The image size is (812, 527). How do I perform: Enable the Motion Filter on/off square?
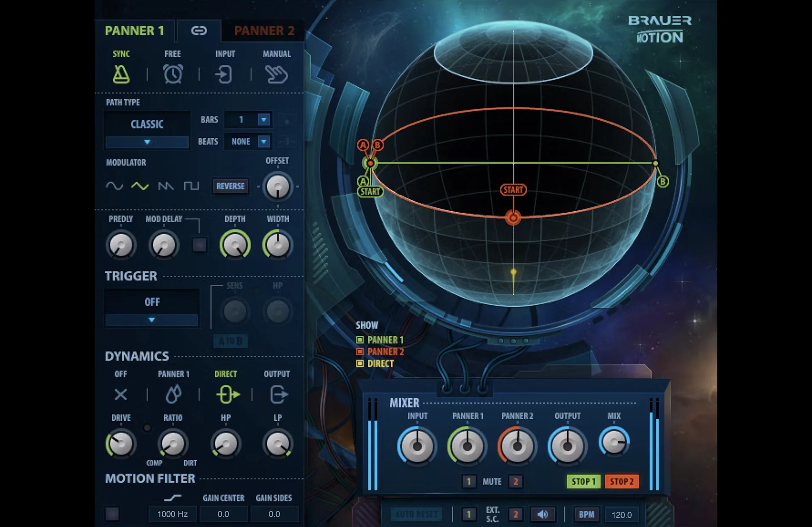click(112, 514)
